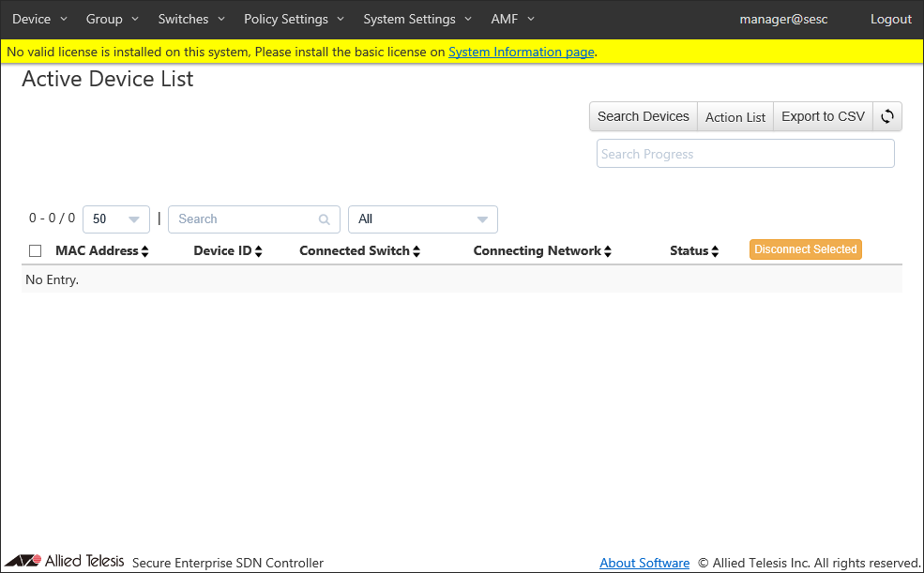Sort by Device ID column arrows

tap(258, 251)
